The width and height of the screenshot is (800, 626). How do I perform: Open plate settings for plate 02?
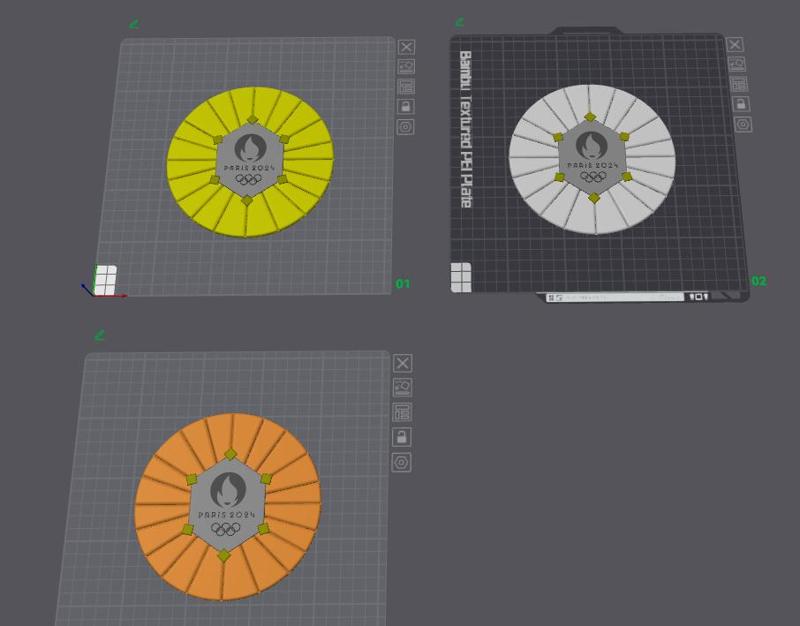tap(743, 124)
